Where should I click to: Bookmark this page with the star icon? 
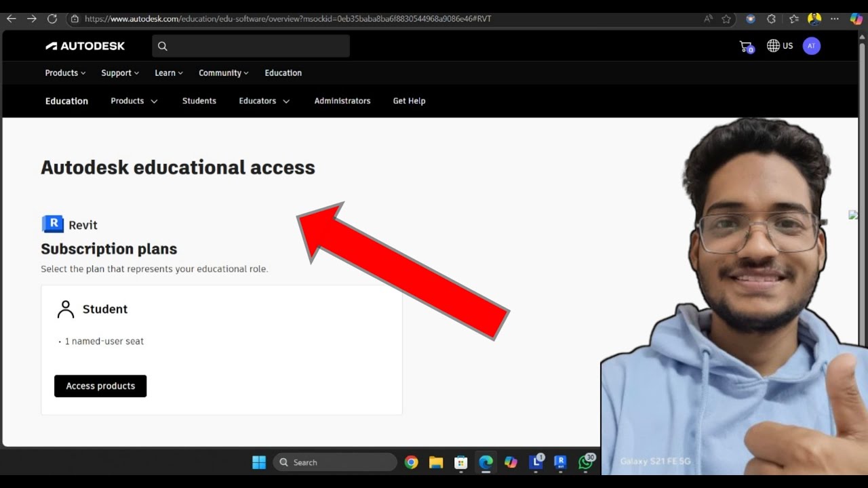pos(726,19)
